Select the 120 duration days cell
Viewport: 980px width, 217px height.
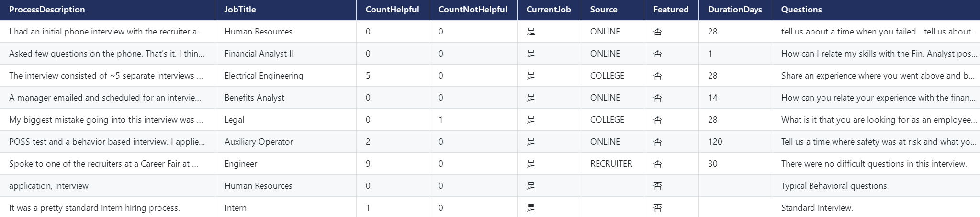pyautogui.click(x=715, y=142)
